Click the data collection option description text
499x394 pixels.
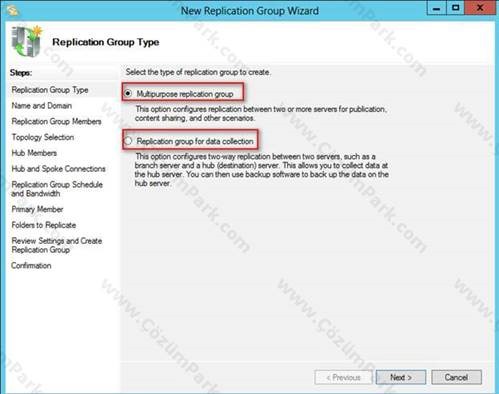tap(262, 170)
